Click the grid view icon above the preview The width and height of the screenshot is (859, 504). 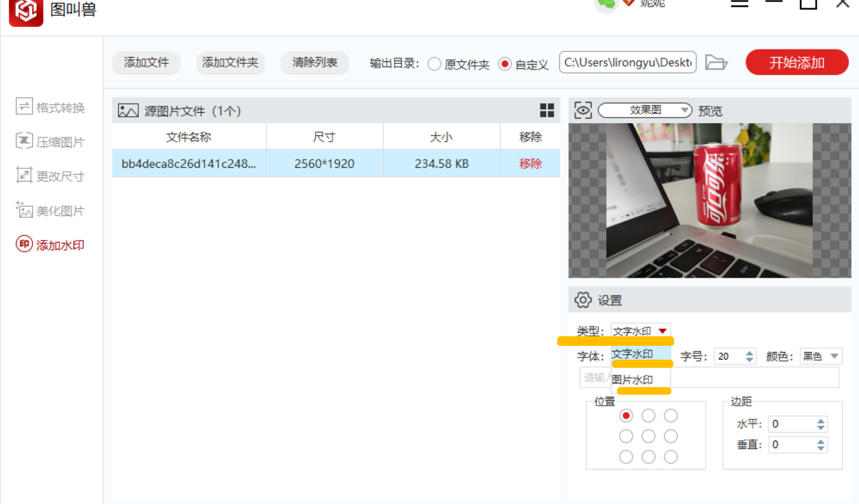547,110
